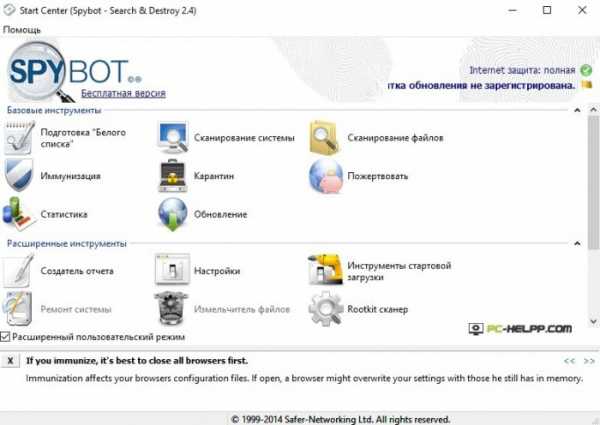Open the Rootkit сканер gear icon
This screenshot has width=600, height=425.
[325, 310]
